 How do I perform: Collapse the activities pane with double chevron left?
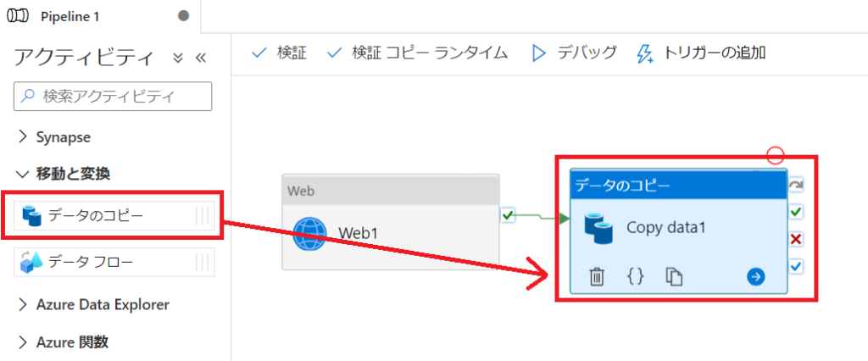pos(201,58)
